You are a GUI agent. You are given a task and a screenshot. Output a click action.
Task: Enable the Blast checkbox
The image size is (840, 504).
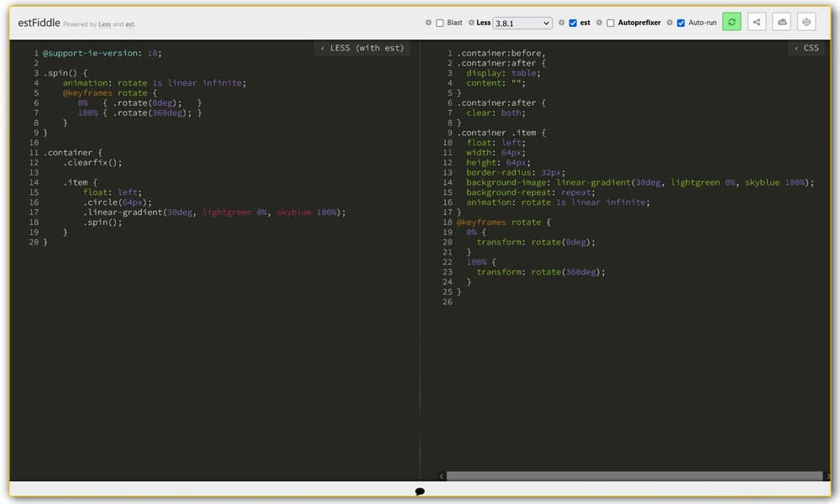pyautogui.click(x=438, y=22)
